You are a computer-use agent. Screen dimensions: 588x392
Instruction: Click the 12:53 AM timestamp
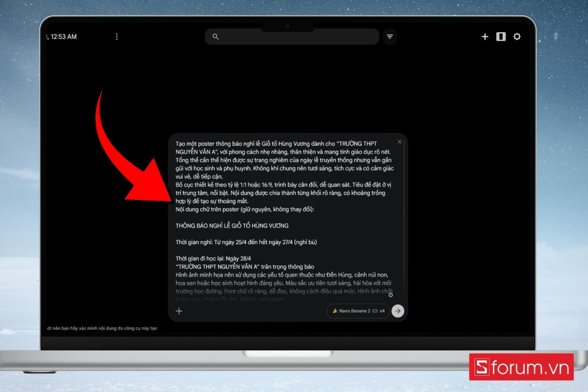click(63, 37)
